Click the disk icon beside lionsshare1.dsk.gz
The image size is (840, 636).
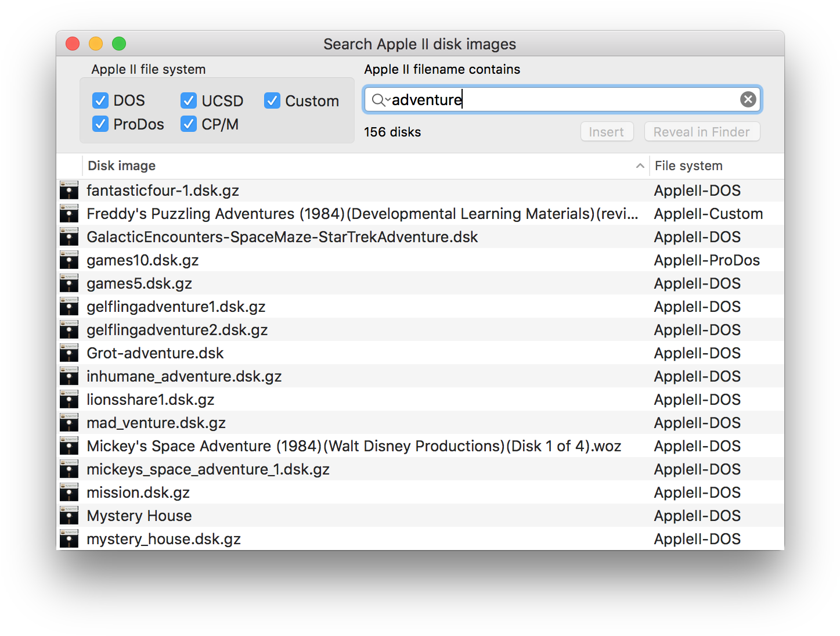[x=69, y=400]
